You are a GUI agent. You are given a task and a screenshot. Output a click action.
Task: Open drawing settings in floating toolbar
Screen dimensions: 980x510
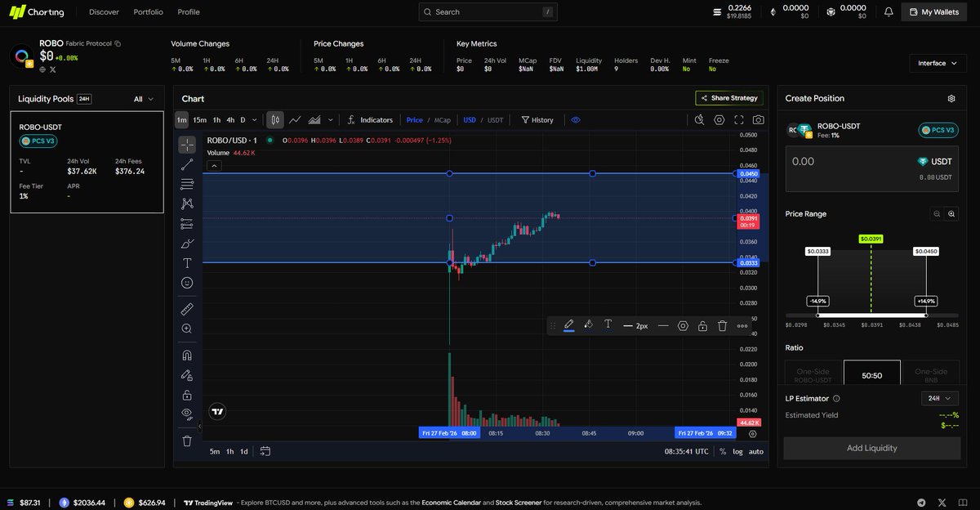[683, 325]
